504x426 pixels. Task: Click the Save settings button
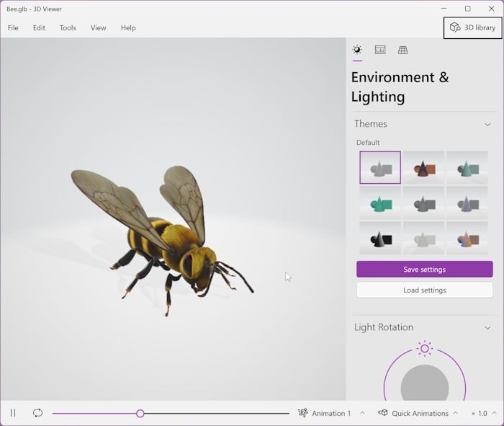coord(424,270)
